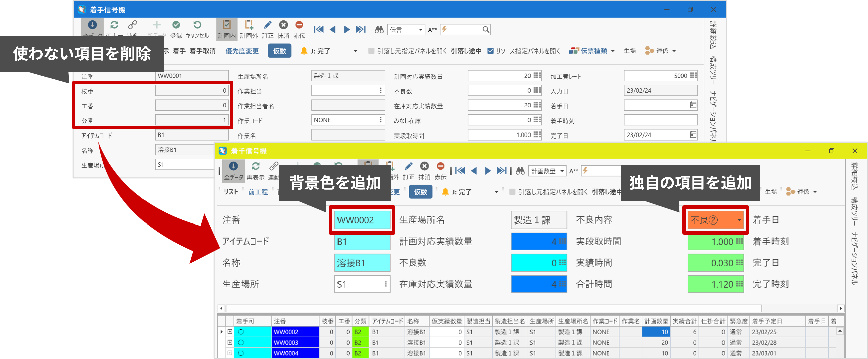Click the 抹消 X circle icon in back window
The width and height of the screenshot is (868, 359).
point(283,25)
